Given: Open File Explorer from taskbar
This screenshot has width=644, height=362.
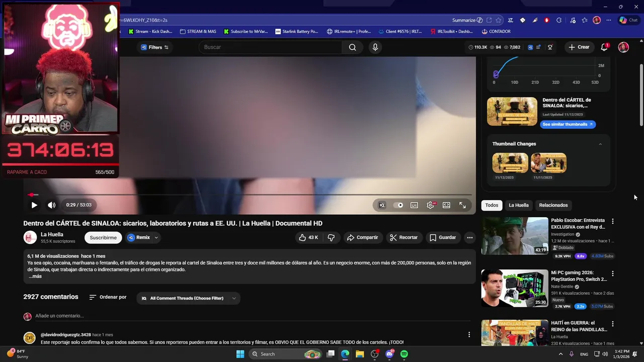Looking at the screenshot, I should tap(360, 354).
